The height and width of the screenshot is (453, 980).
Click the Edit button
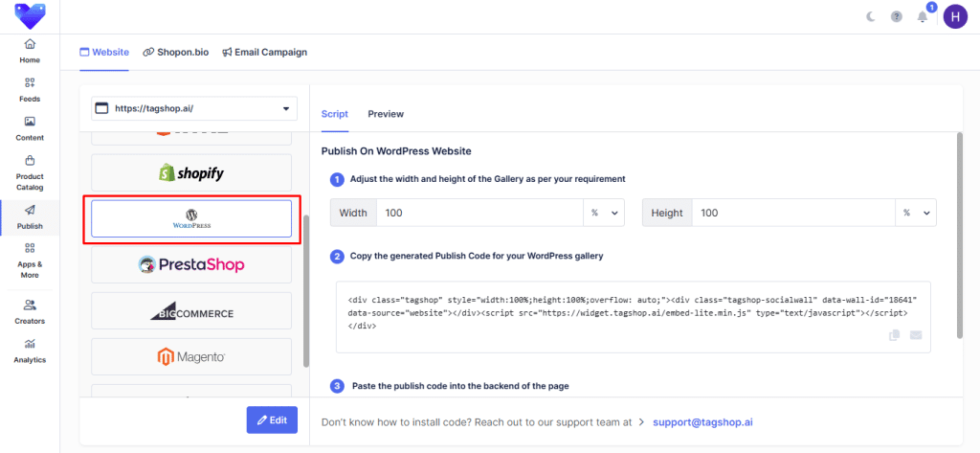click(x=272, y=420)
